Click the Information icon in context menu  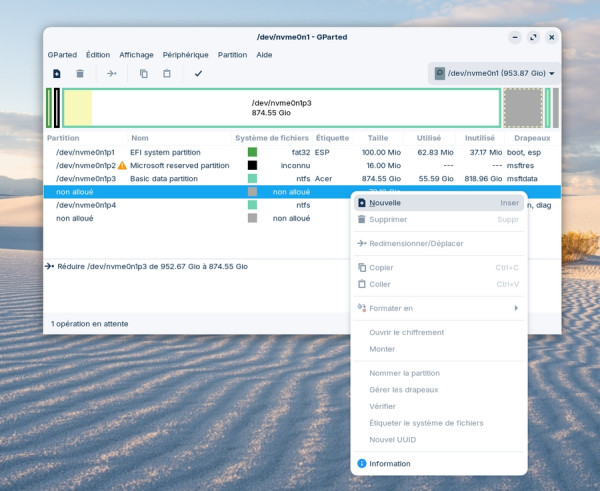tap(362, 464)
